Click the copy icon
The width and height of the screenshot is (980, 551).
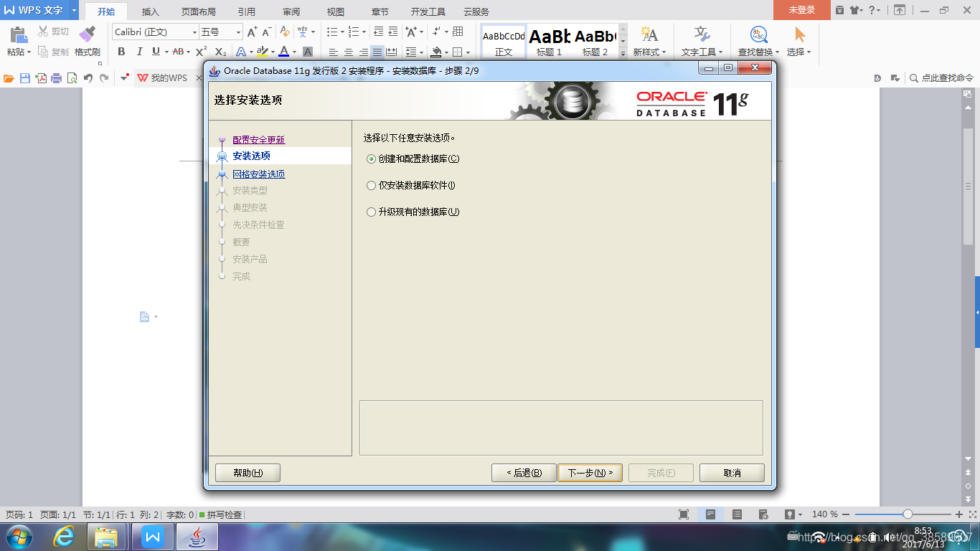tap(43, 52)
